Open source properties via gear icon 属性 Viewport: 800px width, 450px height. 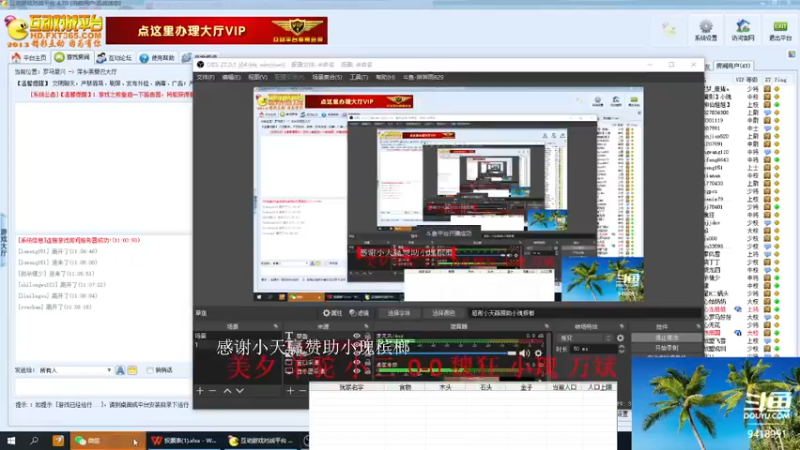(x=332, y=313)
